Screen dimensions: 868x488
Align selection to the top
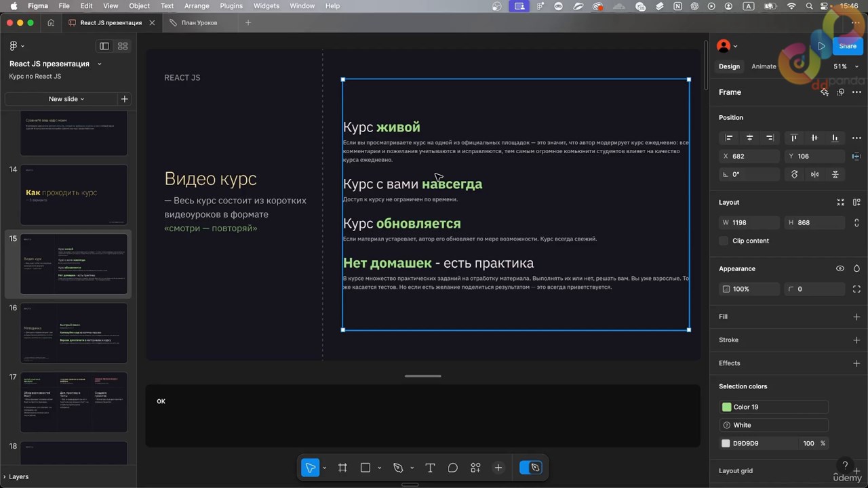pos(794,138)
